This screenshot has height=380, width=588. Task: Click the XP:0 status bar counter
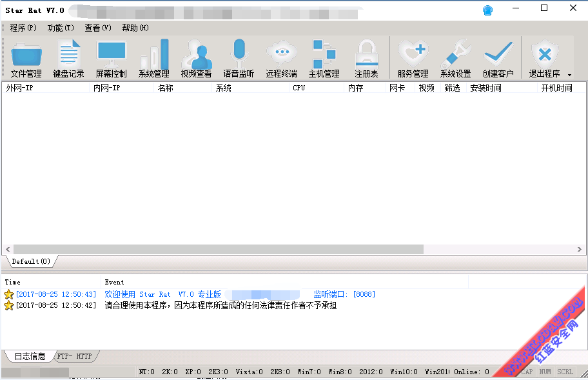pos(193,372)
